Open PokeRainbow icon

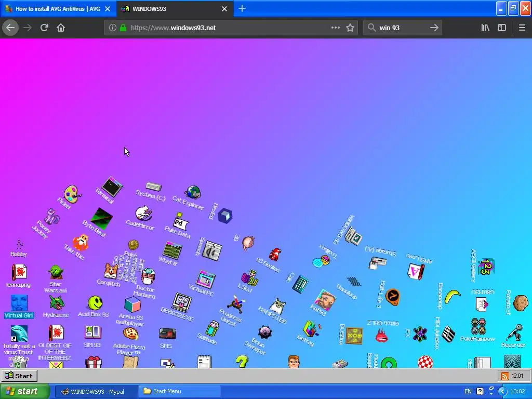point(478,326)
